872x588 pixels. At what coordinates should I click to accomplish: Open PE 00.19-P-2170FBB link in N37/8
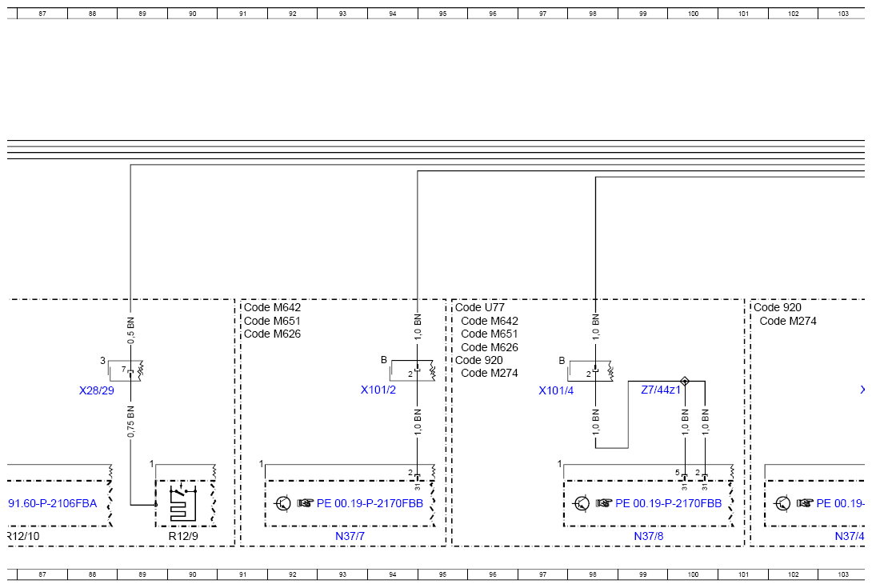tap(669, 503)
